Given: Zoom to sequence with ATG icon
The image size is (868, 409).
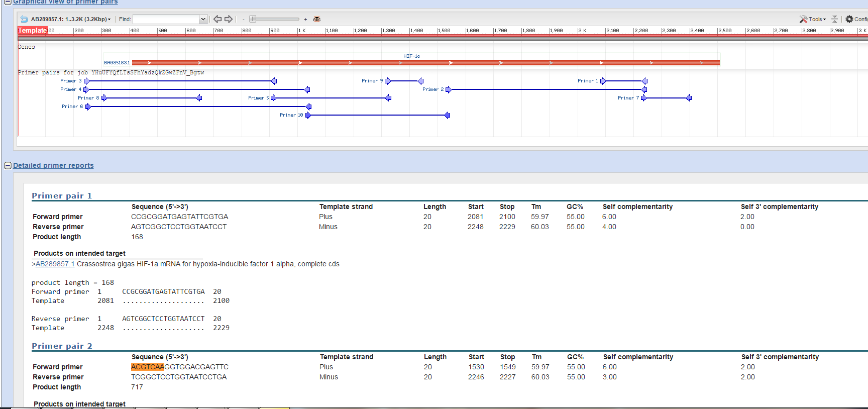Looking at the screenshot, I should [x=317, y=19].
